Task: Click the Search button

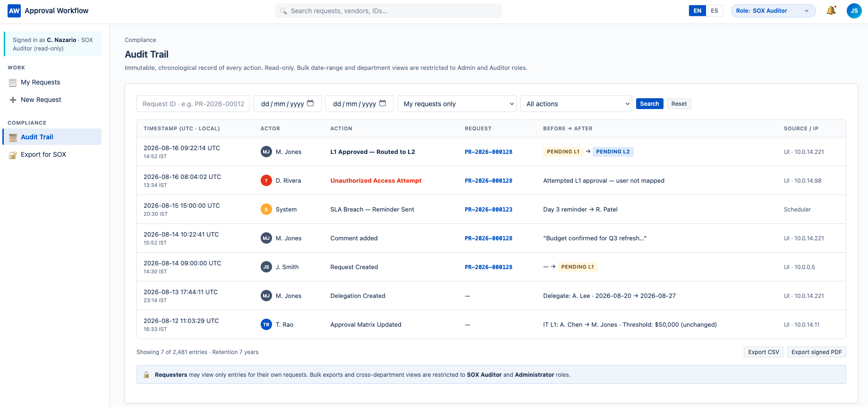Action: point(649,104)
